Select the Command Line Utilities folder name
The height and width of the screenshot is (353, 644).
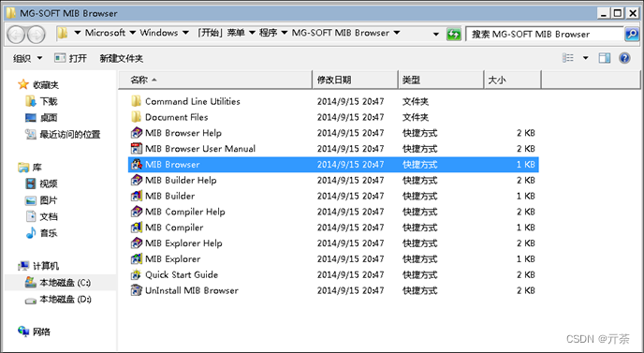coord(193,101)
